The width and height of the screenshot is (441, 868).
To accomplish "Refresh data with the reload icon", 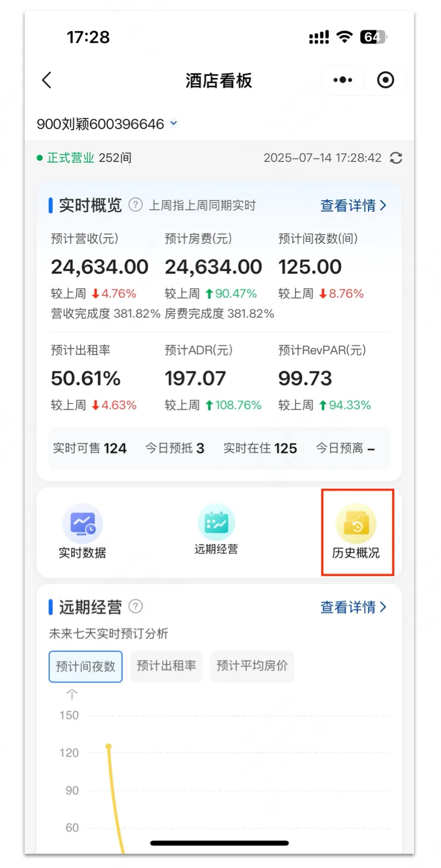I will (395, 158).
